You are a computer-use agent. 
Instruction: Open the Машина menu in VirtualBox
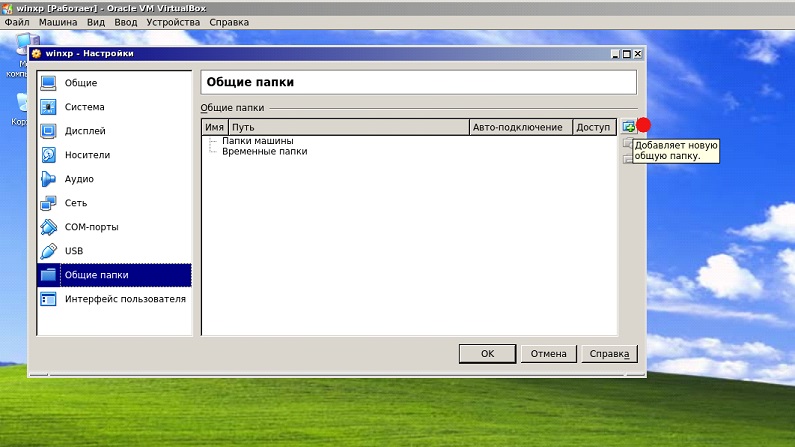pyautogui.click(x=58, y=21)
